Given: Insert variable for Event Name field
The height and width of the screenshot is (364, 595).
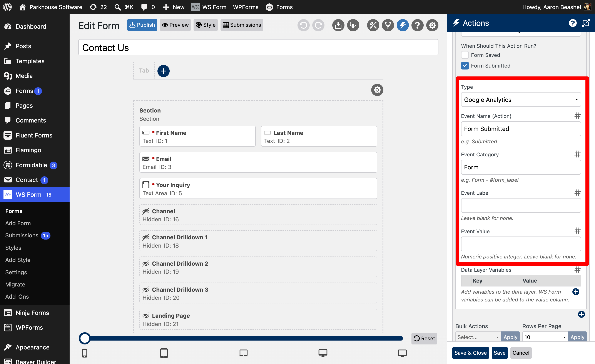Looking at the screenshot, I should (x=577, y=116).
